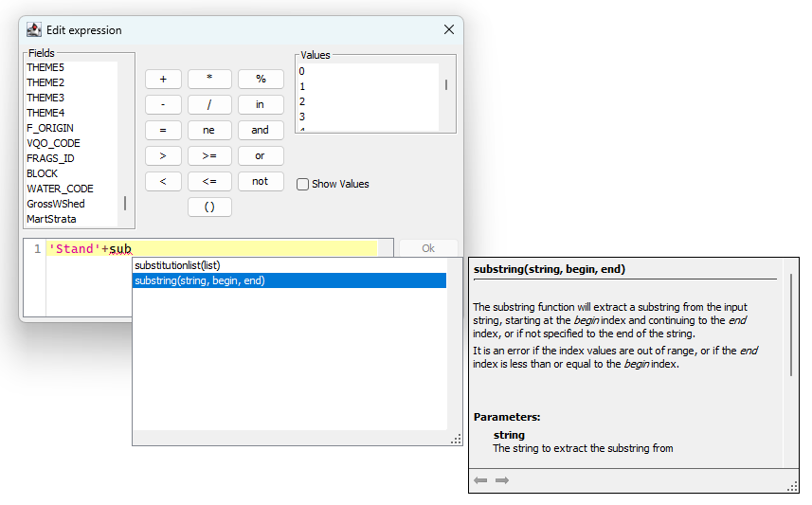Click the forward arrow in help panel
Screen dimensions: 812x505
(502, 480)
